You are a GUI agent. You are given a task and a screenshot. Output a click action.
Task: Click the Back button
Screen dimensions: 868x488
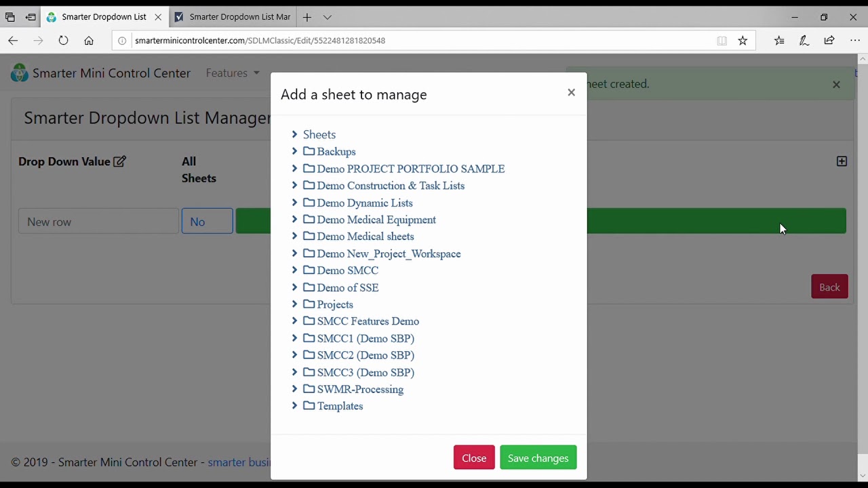tap(829, 287)
